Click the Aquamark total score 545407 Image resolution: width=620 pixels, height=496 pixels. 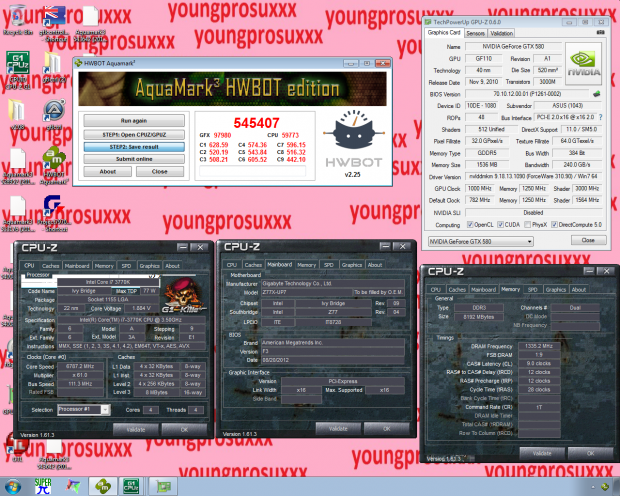click(256, 123)
